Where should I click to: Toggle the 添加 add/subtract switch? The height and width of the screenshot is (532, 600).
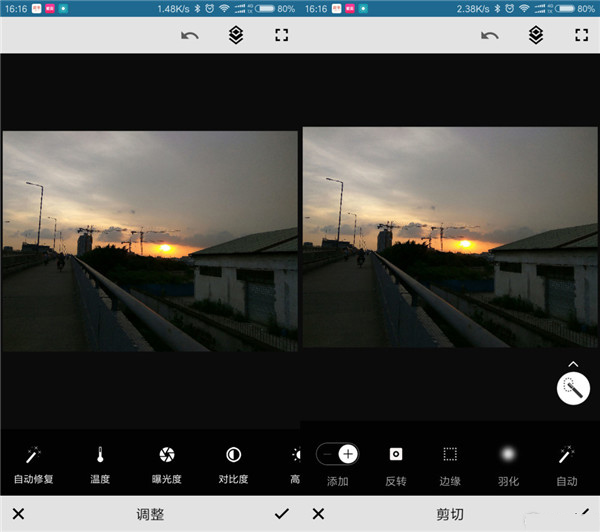click(x=337, y=455)
